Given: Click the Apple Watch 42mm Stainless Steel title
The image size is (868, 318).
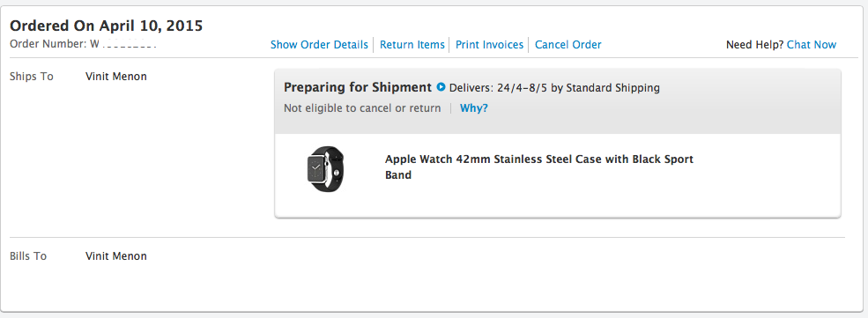Looking at the screenshot, I should click(539, 167).
